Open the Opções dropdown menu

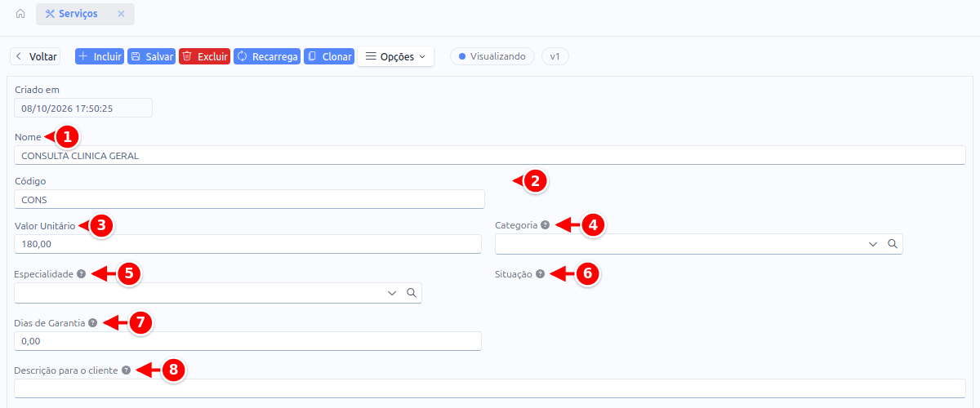[395, 57]
